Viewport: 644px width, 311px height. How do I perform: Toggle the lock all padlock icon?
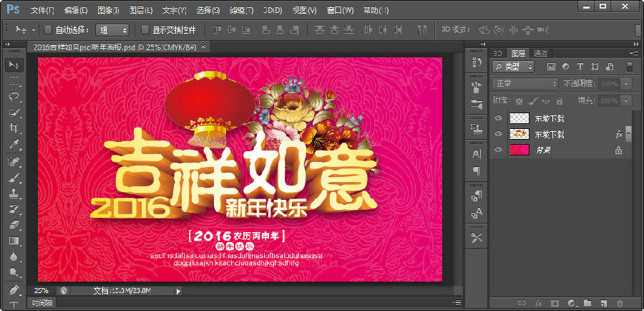(x=559, y=100)
